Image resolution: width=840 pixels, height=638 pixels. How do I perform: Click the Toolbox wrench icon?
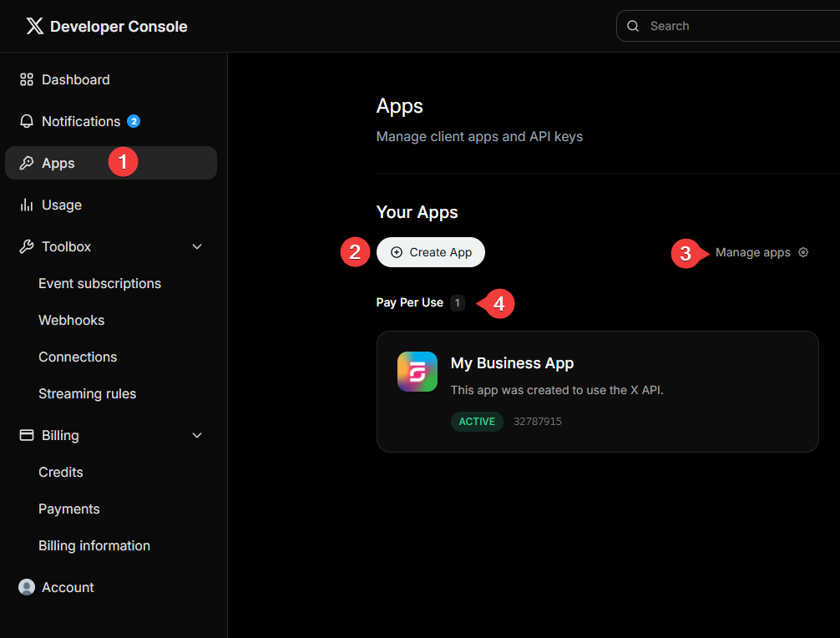(x=27, y=246)
